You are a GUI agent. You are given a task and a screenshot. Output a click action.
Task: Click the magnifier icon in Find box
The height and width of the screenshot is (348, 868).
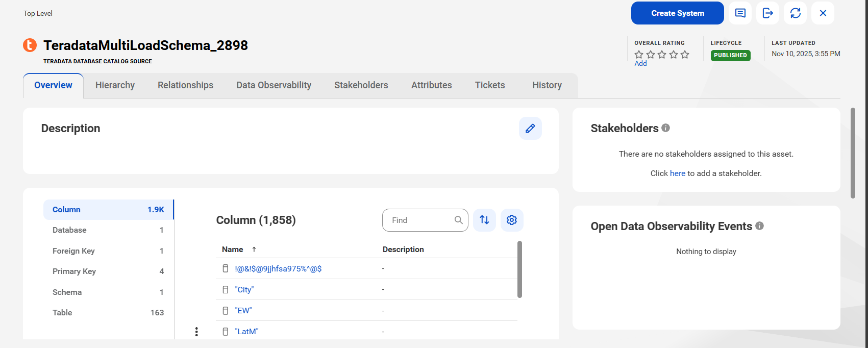pos(459,220)
